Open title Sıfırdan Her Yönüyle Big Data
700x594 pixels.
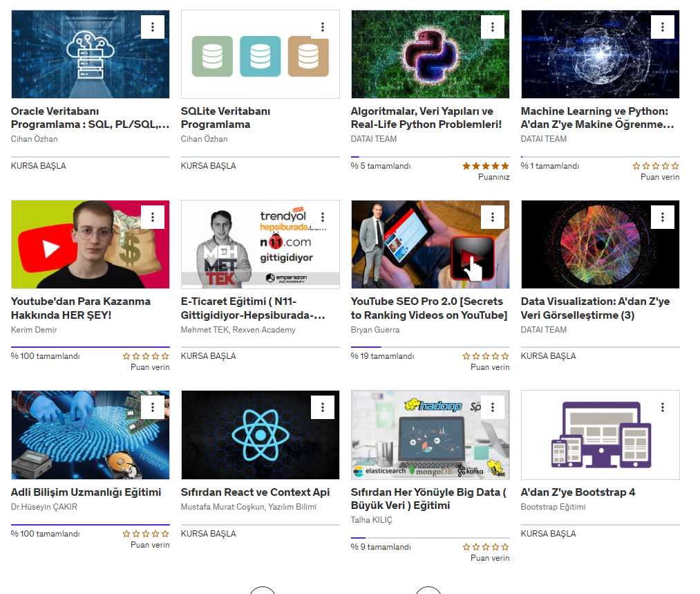[428, 499]
